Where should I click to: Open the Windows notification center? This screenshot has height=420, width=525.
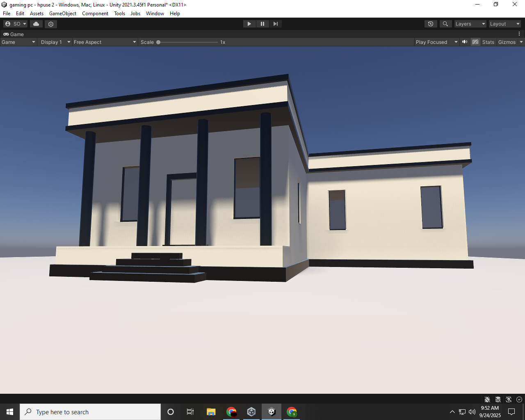point(511,412)
